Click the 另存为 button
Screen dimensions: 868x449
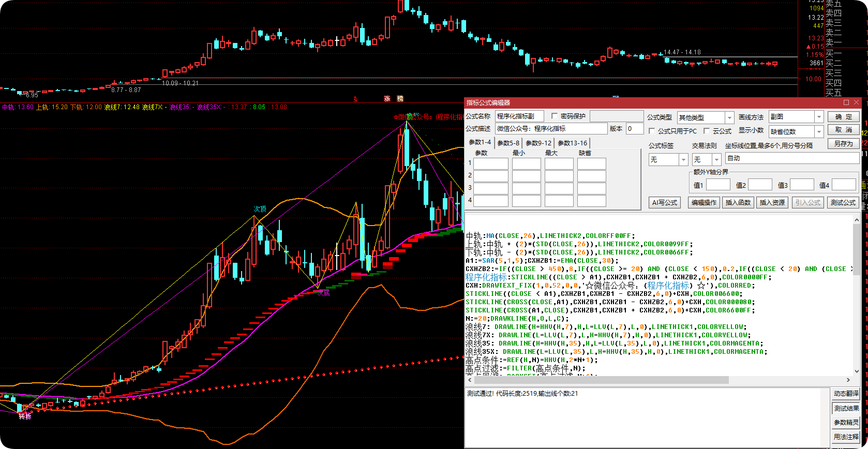844,144
